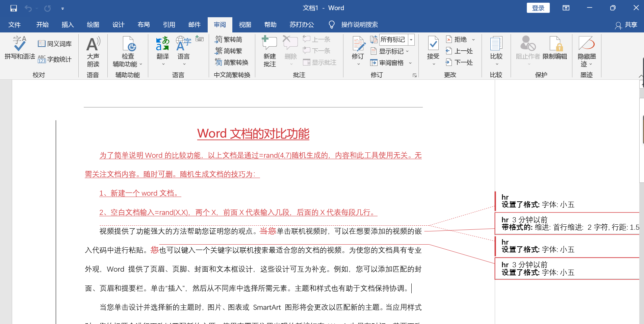Start 大声朗读 read aloud
The width and height of the screenshot is (644, 324).
click(93, 52)
